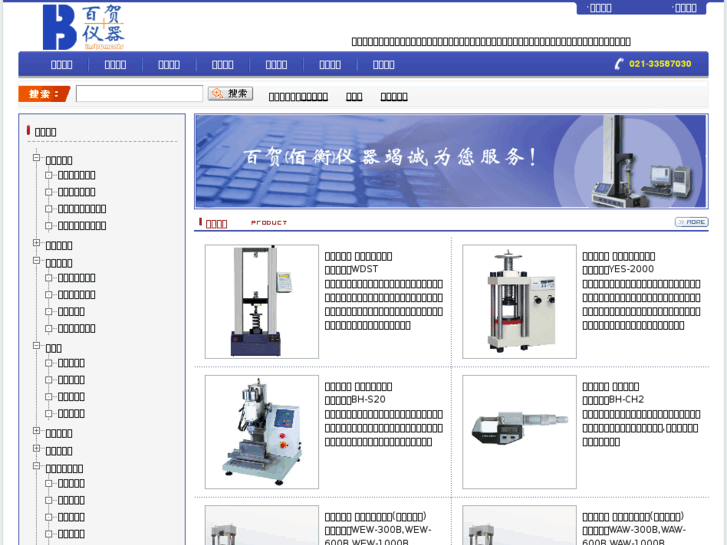Open the WEW-300B product thumbnail
This screenshot has height=545, width=727.
click(262, 525)
